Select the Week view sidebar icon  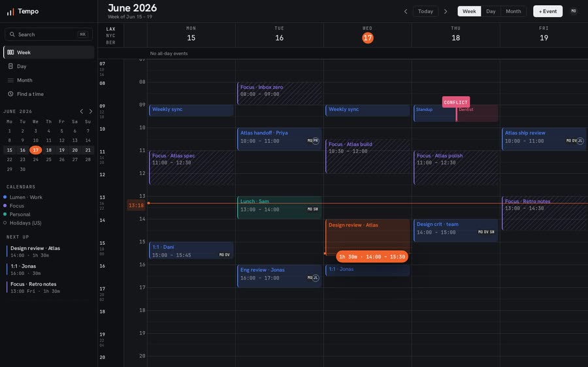pos(10,52)
